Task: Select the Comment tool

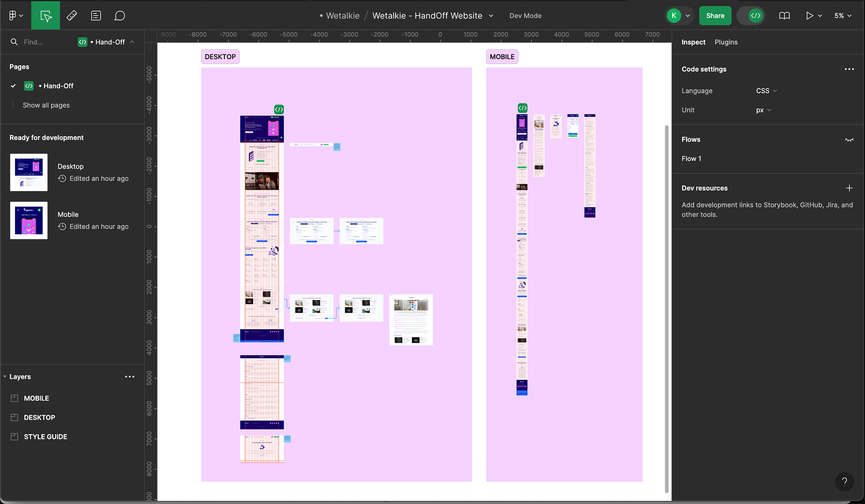Action: tap(119, 15)
